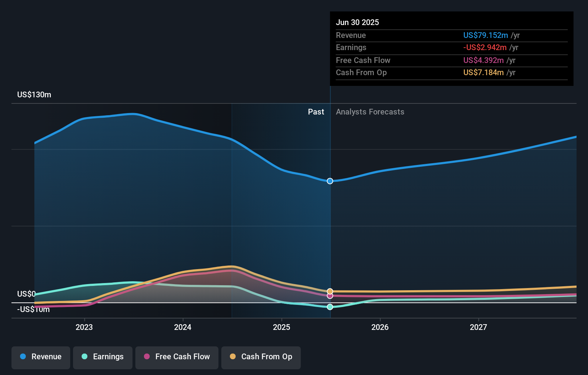588x375 pixels.
Task: Click the pink color swatch beside Free Cash Flow
Action: point(146,357)
